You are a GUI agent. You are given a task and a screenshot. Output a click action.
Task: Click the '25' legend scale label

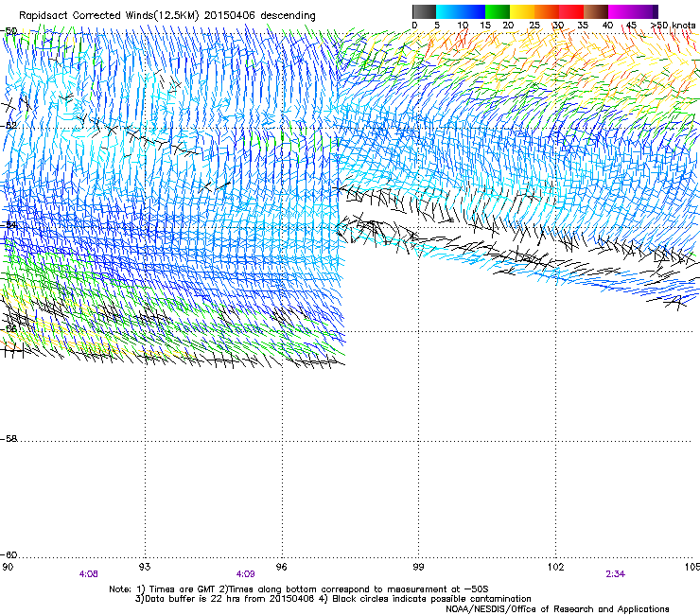(x=534, y=26)
